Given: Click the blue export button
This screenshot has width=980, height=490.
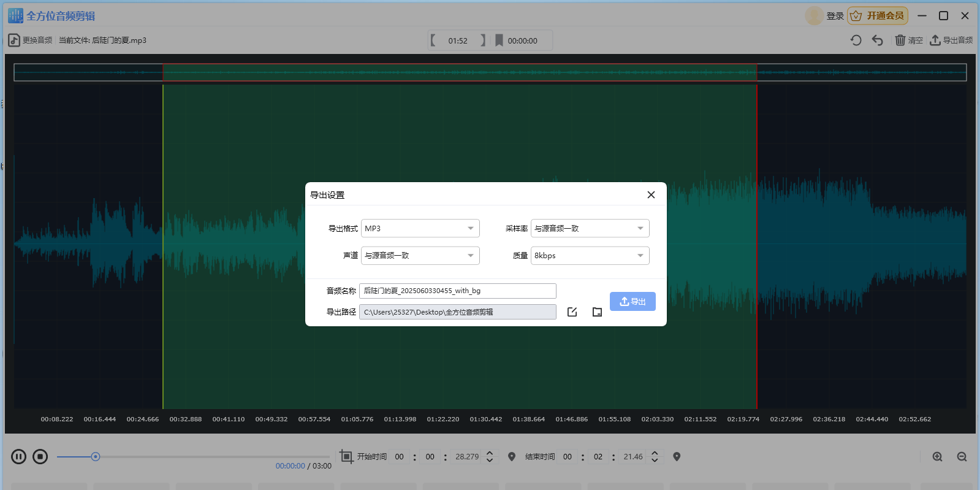Looking at the screenshot, I should [632, 302].
